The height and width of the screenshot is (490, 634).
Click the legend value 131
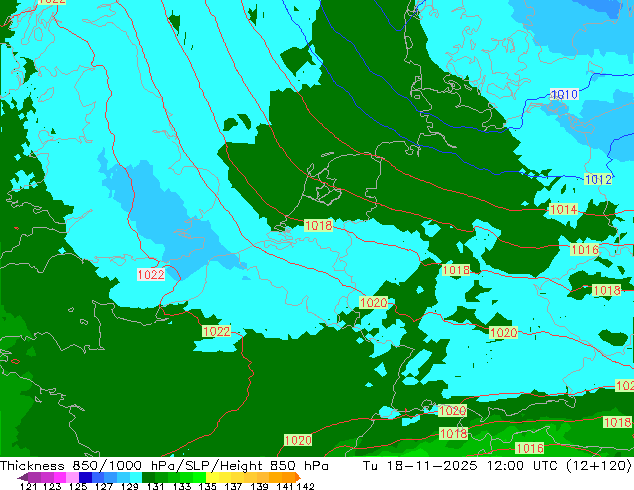156,486
